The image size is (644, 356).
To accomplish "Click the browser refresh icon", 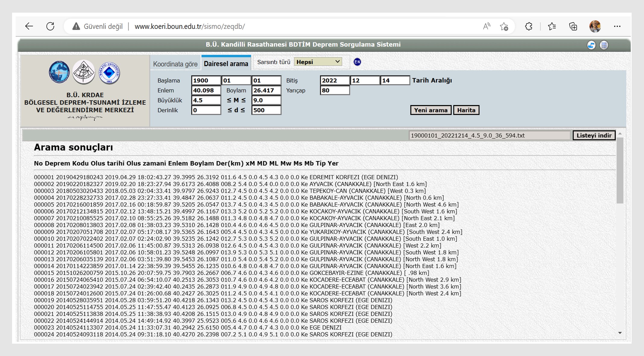I will (50, 27).
